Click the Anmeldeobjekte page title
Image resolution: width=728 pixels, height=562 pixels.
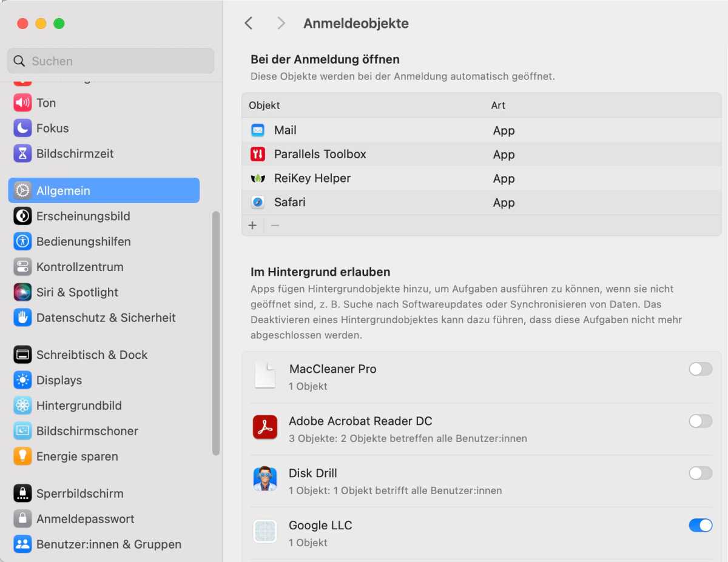[356, 24]
